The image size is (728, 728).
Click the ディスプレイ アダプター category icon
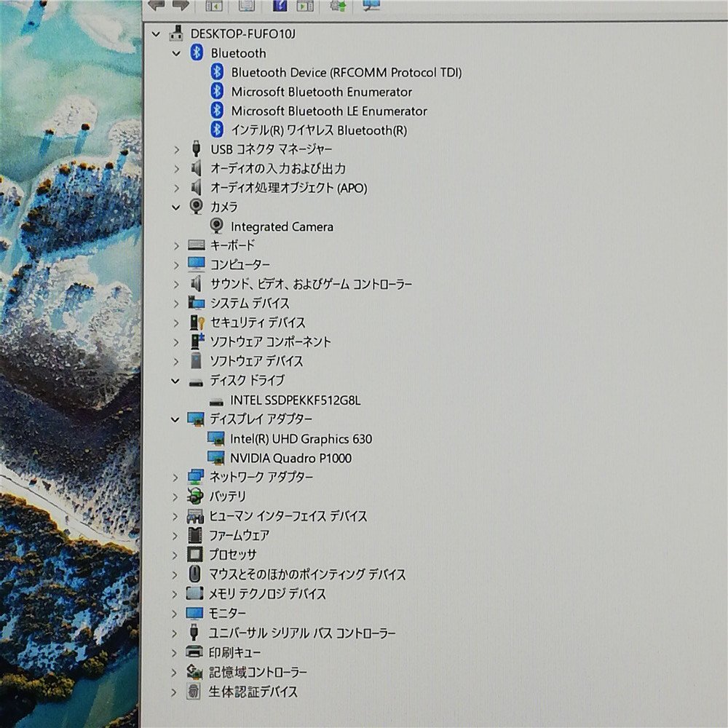coord(195,419)
